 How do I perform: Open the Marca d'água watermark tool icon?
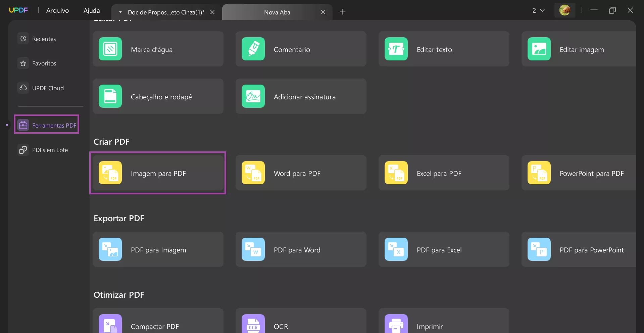pos(110,49)
